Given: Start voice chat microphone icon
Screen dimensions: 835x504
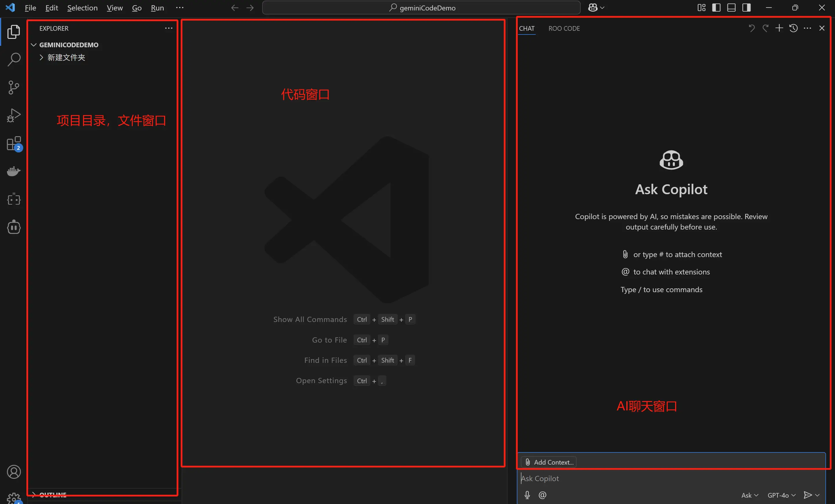Looking at the screenshot, I should tap(527, 495).
